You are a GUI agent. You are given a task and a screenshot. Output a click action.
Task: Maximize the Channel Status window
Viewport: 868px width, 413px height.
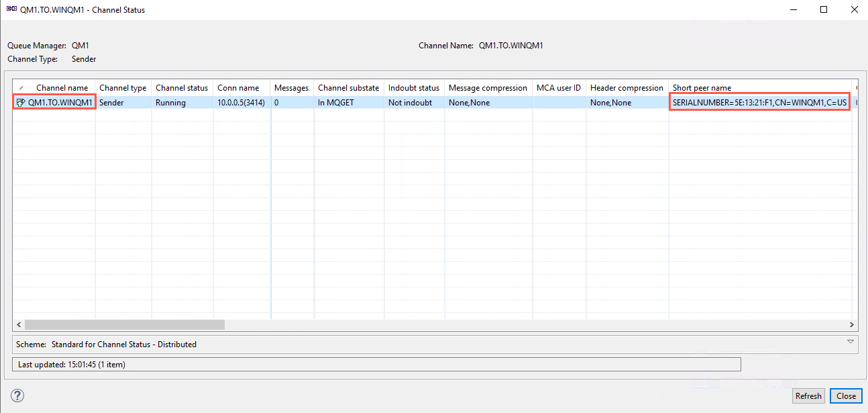[824, 9]
